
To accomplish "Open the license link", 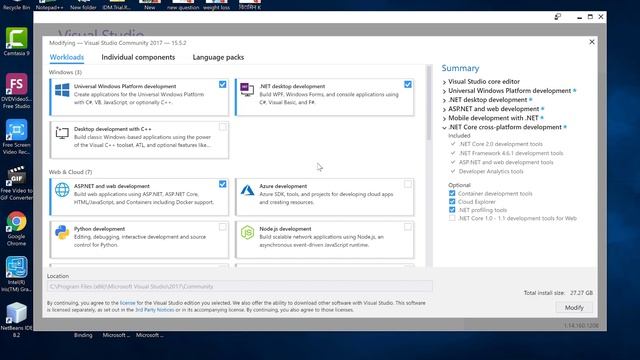I will point(127,303).
